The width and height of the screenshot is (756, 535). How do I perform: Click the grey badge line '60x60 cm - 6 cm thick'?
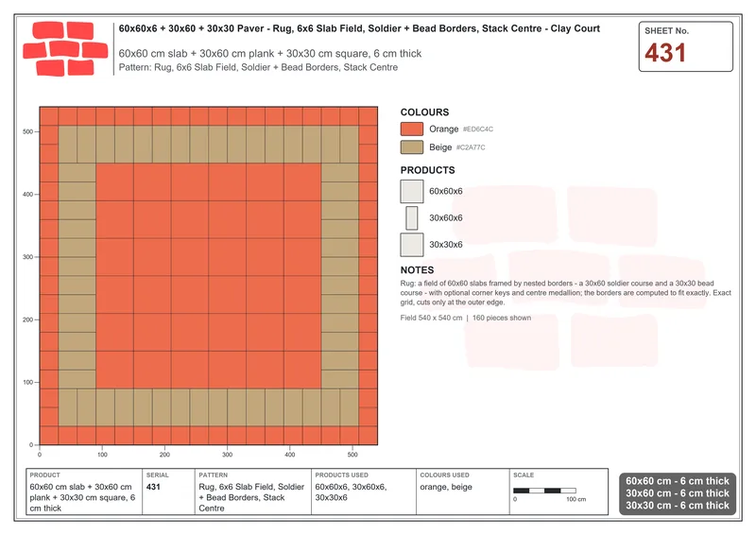click(678, 481)
